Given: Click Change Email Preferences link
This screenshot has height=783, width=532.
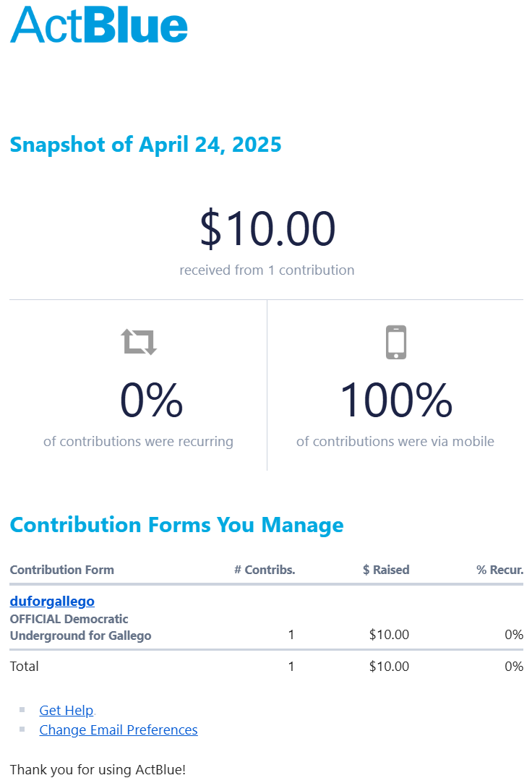Looking at the screenshot, I should [119, 729].
